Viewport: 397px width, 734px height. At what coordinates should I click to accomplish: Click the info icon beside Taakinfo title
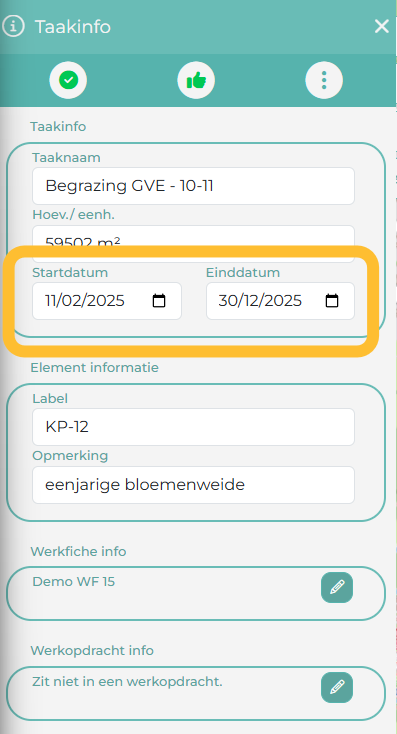click(12, 26)
